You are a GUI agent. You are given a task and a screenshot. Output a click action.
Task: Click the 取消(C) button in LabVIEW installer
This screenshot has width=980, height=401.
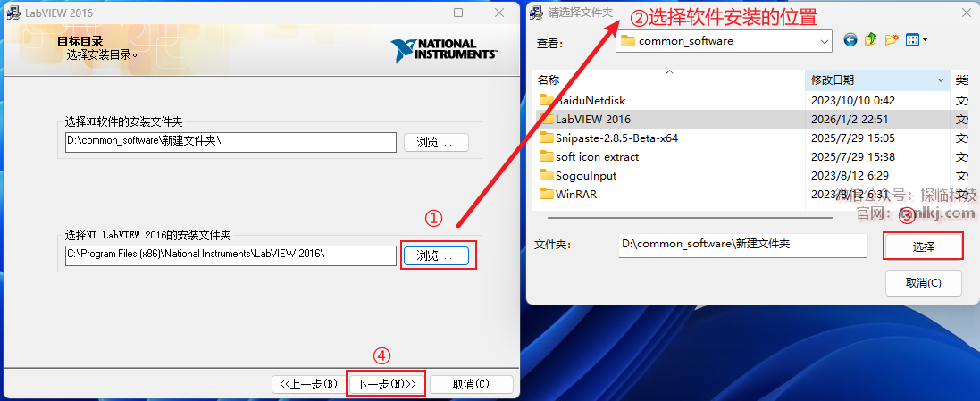472,384
